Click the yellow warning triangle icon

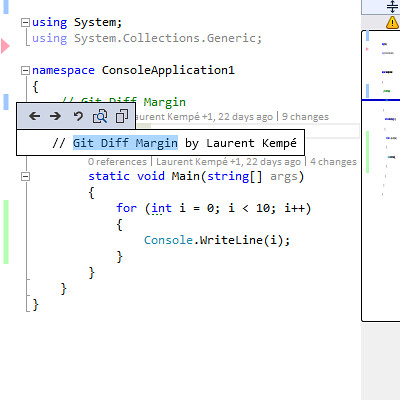coord(392,23)
